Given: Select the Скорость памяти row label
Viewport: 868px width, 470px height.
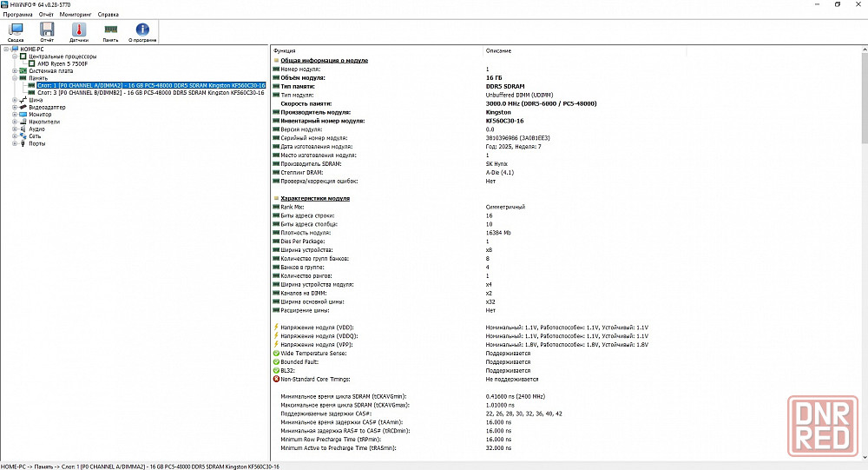Looking at the screenshot, I should click(x=306, y=103).
